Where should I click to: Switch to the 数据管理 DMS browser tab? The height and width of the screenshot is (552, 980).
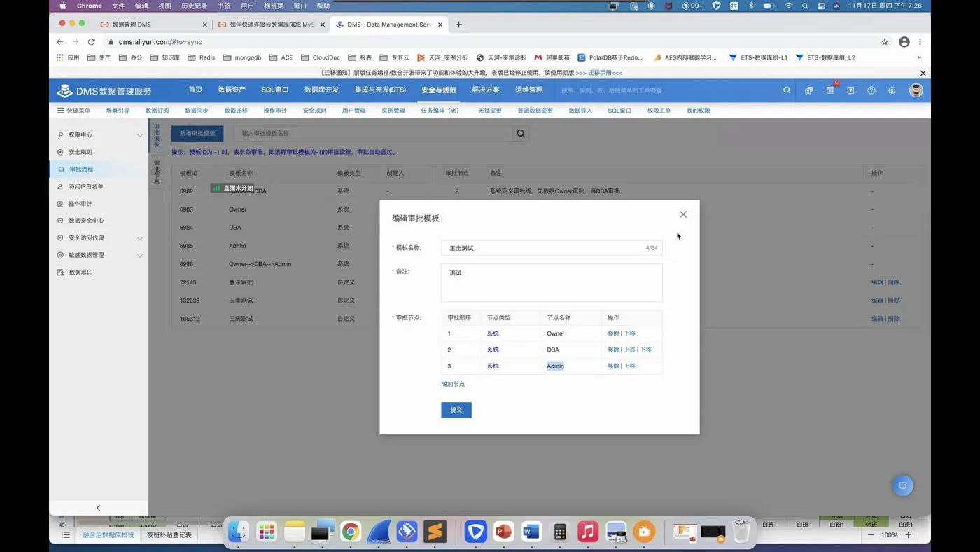pyautogui.click(x=153, y=25)
